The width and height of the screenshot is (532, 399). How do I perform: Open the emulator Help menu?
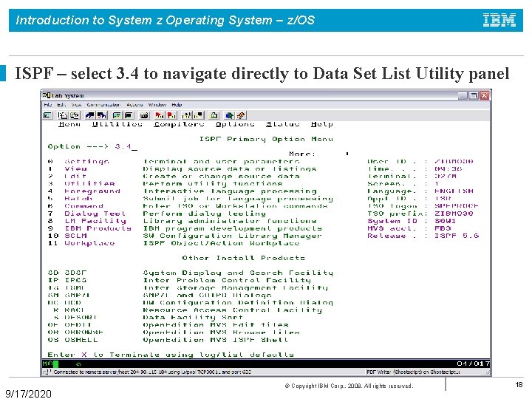click(177, 105)
